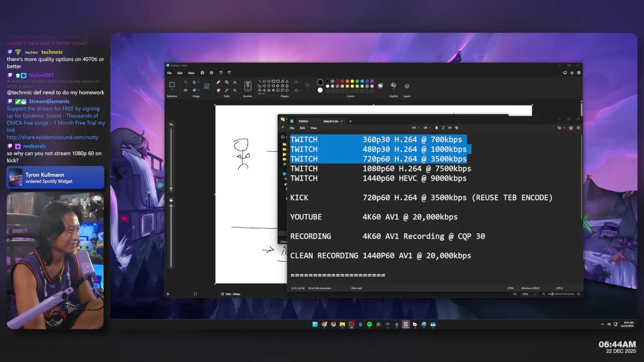The image size is (644, 362).
Task: Open the Brushes tool in Paint
Action: [x=248, y=86]
